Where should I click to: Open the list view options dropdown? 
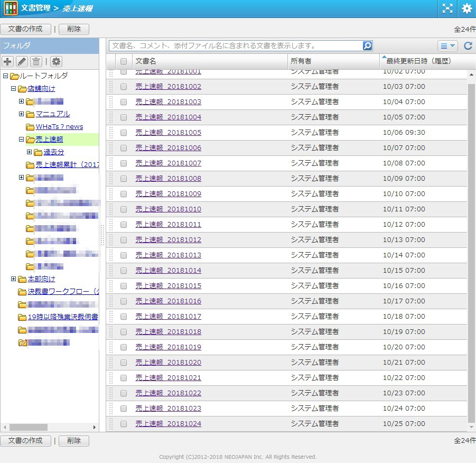pos(447,46)
